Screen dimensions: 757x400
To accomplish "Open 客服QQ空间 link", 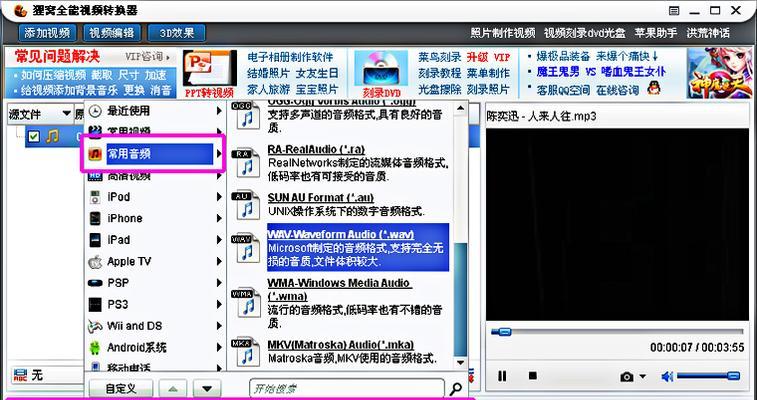I will (x=563, y=90).
